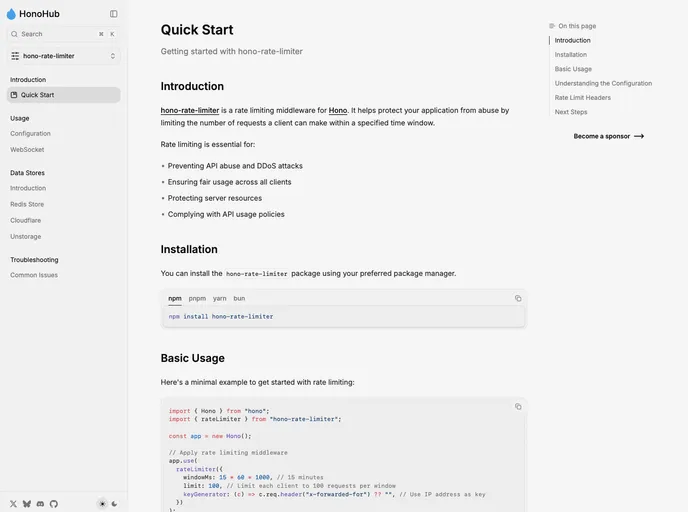Open the hono-rate-limiter package selector dropdown
Image resolution: width=688 pixels, height=512 pixels.
(x=63, y=56)
